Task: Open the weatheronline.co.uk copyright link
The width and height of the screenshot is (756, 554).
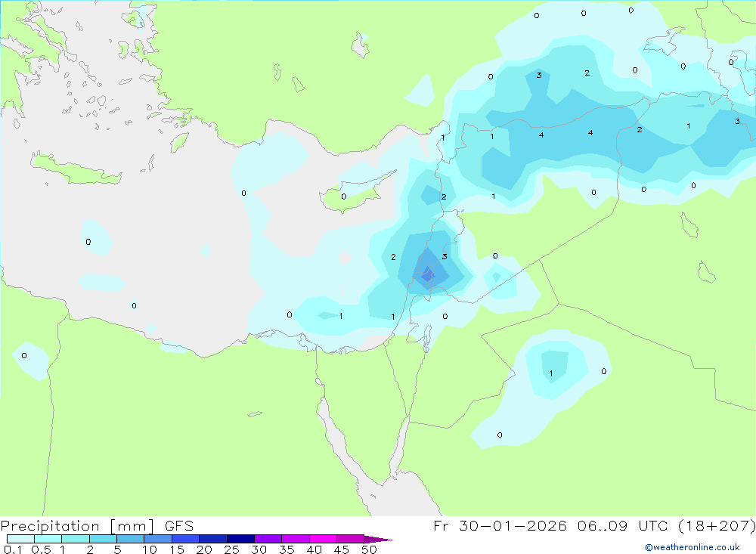Action: 692,547
